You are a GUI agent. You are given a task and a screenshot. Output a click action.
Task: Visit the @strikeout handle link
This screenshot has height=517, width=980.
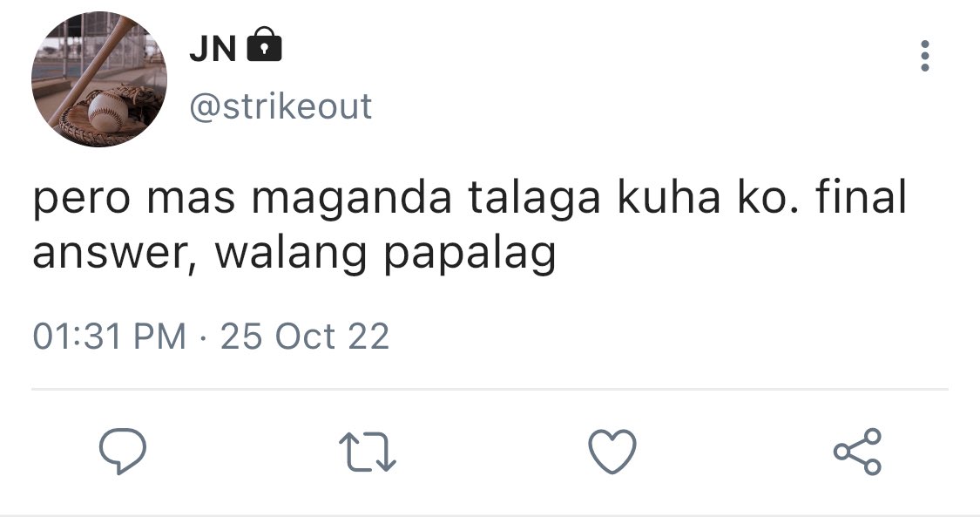point(280,106)
